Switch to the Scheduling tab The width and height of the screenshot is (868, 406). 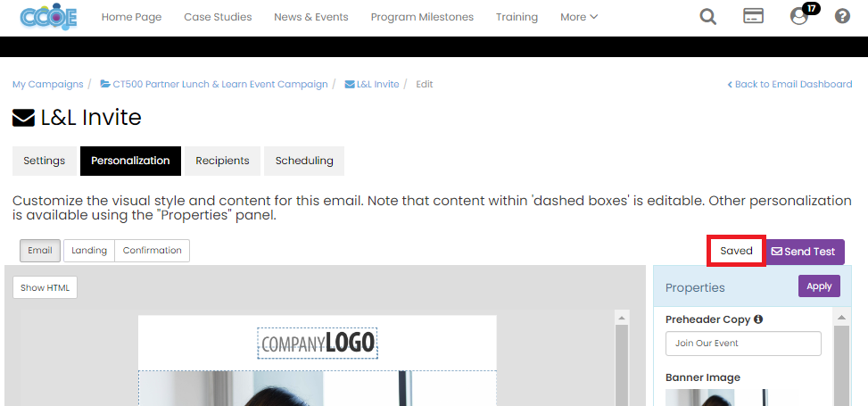tap(304, 161)
